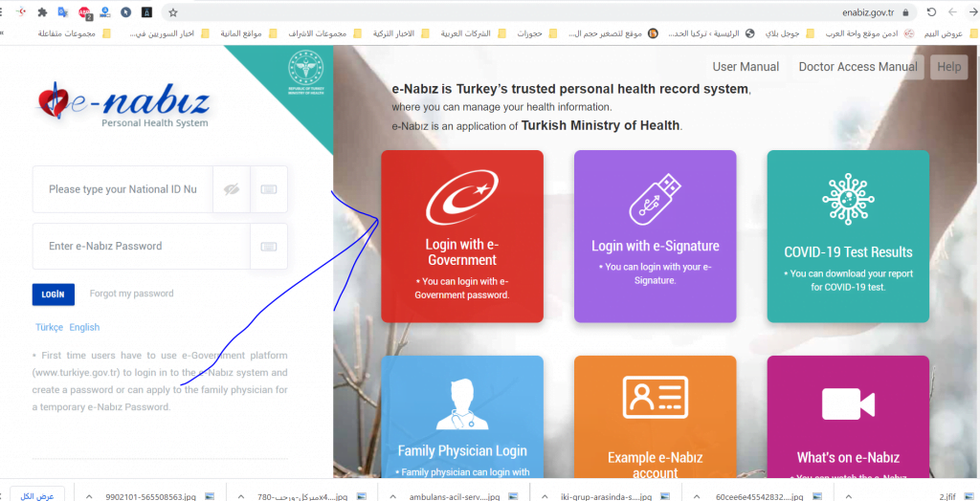Open the Google Translate extension icon
This screenshot has width=980, height=501.
click(62, 11)
